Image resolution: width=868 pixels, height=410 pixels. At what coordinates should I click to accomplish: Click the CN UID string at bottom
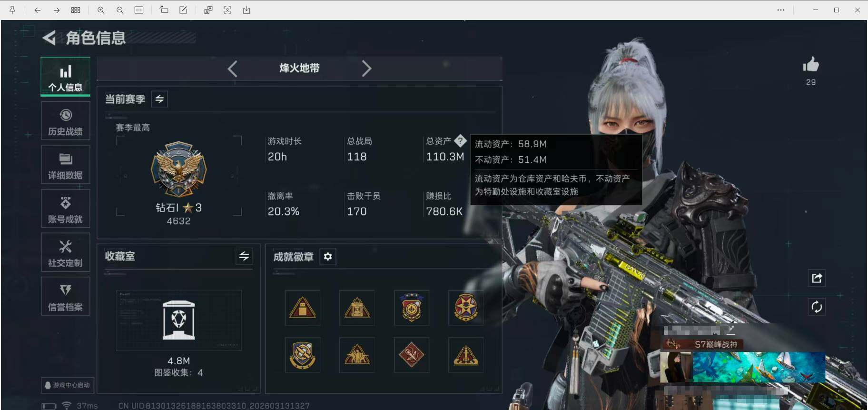[x=214, y=406]
